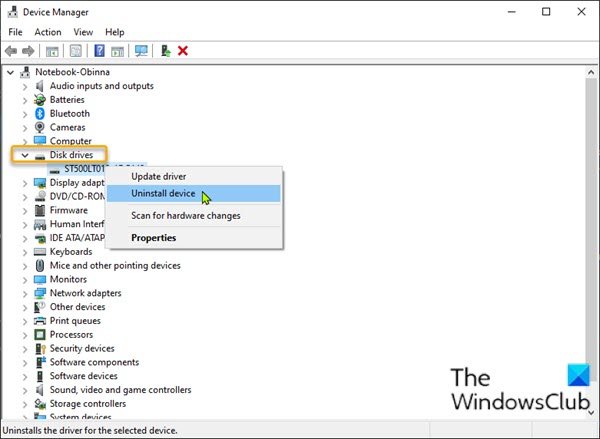Image resolution: width=600 pixels, height=439 pixels.
Task: Click the Monitors category icon
Action: 40,279
